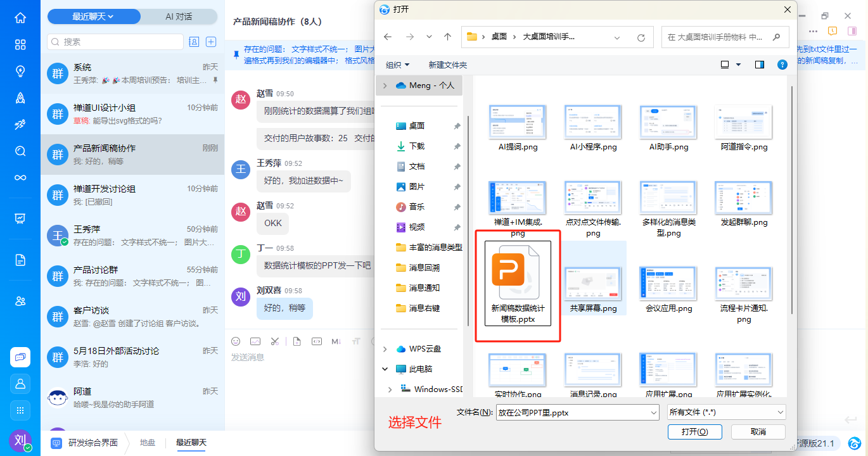Open the 组织 menu
This screenshot has width=868, height=456.
click(x=398, y=65)
